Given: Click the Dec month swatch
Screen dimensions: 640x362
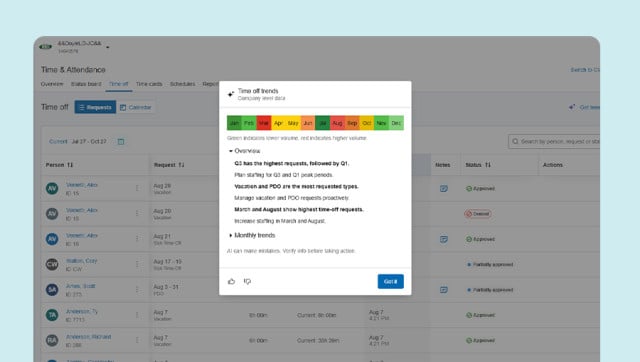Looking at the screenshot, I should coord(396,123).
